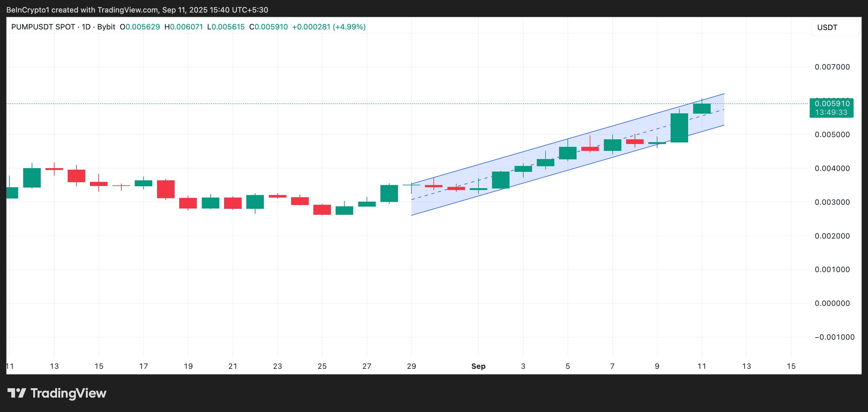This screenshot has width=868, height=412.
Task: Click the 13:49:33 candle countdown timer
Action: tap(831, 112)
